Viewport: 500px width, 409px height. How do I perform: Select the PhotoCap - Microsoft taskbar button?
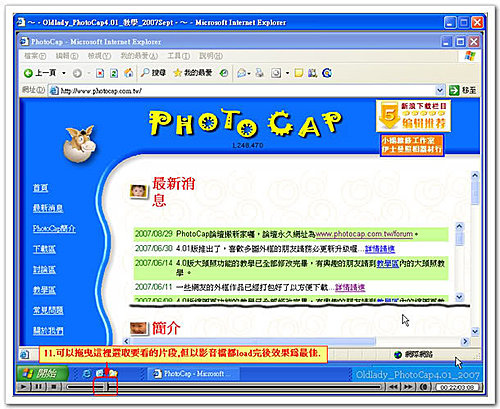click(193, 374)
